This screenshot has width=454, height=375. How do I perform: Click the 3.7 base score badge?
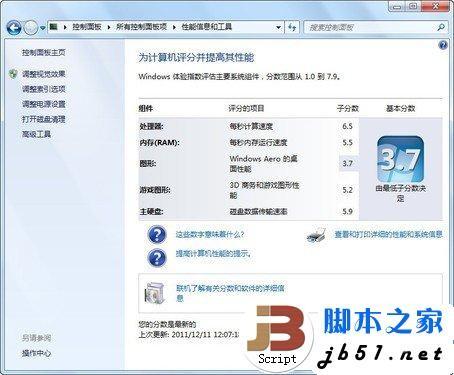click(400, 159)
